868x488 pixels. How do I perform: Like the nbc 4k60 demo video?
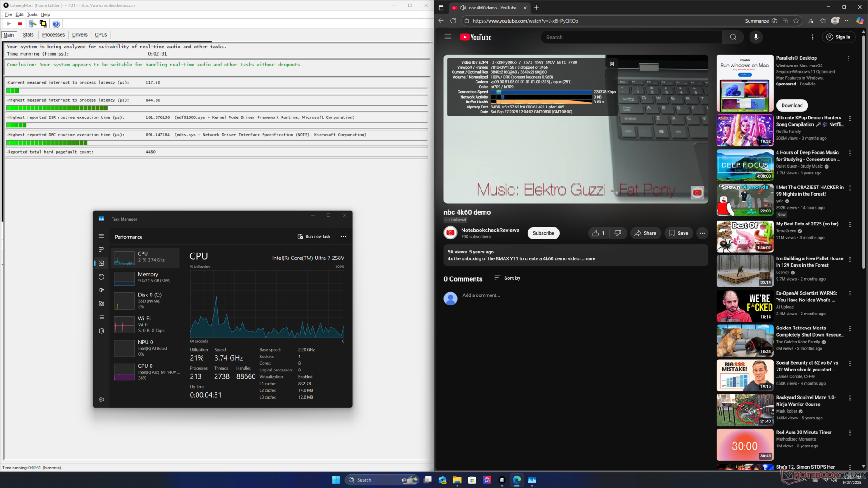pyautogui.click(x=598, y=233)
